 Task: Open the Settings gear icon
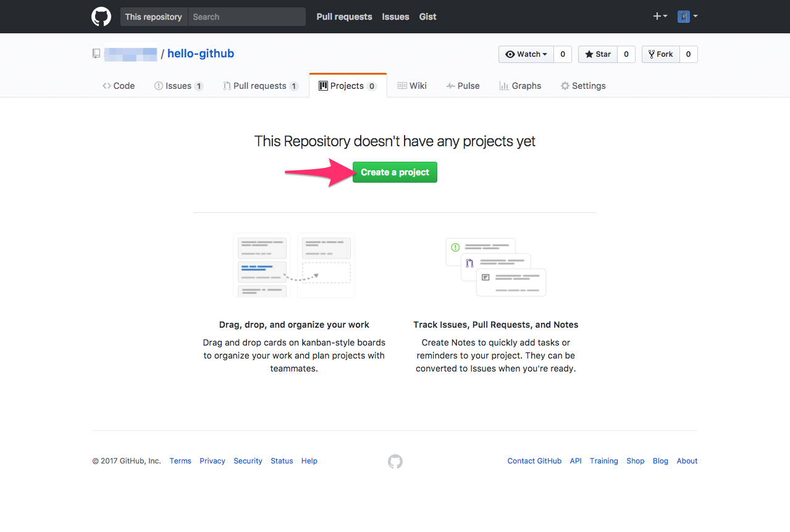point(565,86)
